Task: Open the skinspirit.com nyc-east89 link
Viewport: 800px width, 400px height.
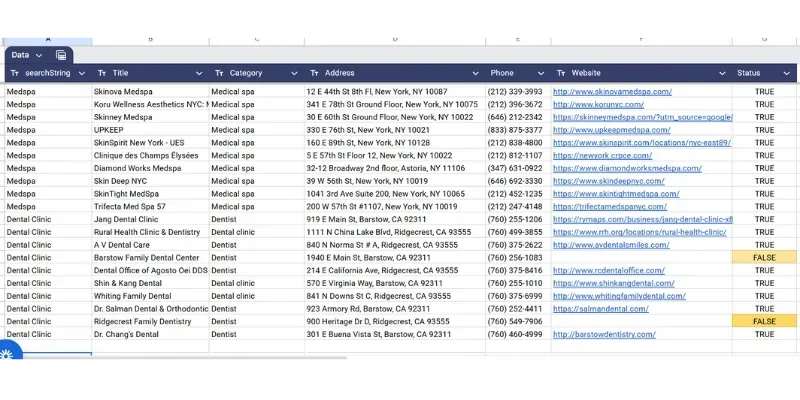Action: (642, 143)
